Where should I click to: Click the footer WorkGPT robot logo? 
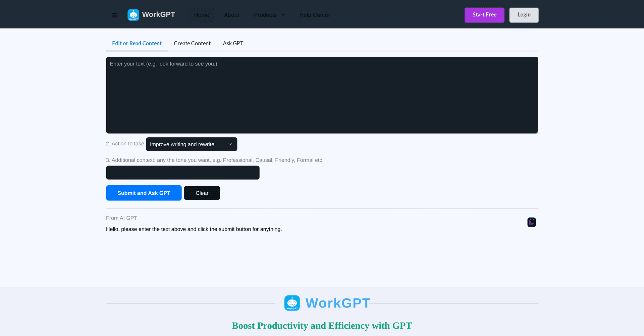coord(292,303)
